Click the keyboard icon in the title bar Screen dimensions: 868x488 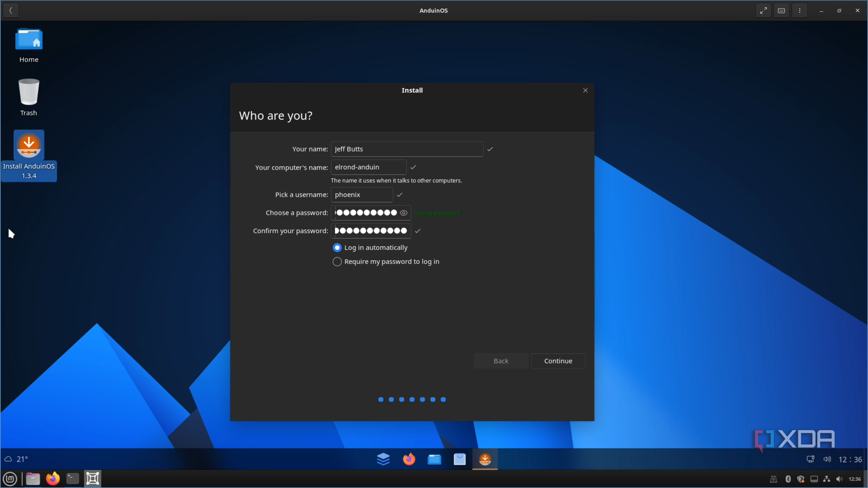[x=781, y=10]
